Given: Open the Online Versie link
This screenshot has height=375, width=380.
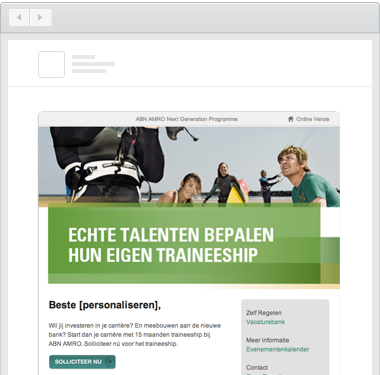Looking at the screenshot, I should click(313, 119).
